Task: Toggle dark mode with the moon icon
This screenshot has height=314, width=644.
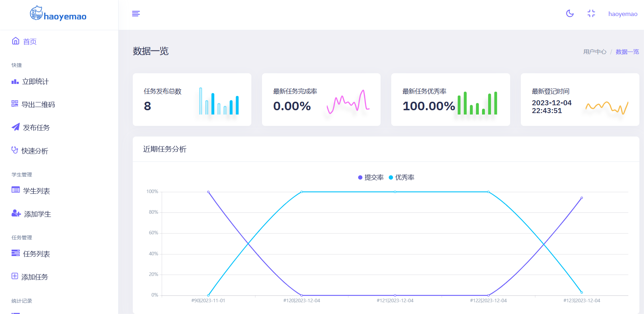Action: click(570, 14)
